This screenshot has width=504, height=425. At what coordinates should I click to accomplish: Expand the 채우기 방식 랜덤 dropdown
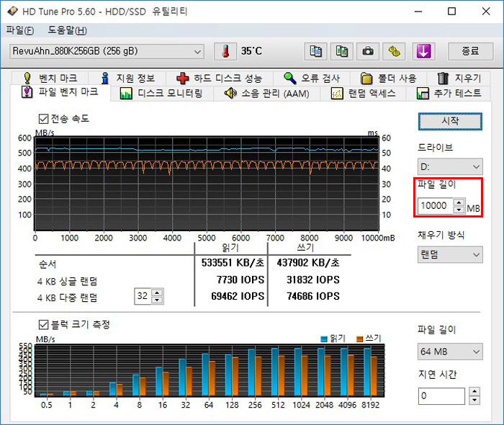pyautogui.click(x=450, y=254)
